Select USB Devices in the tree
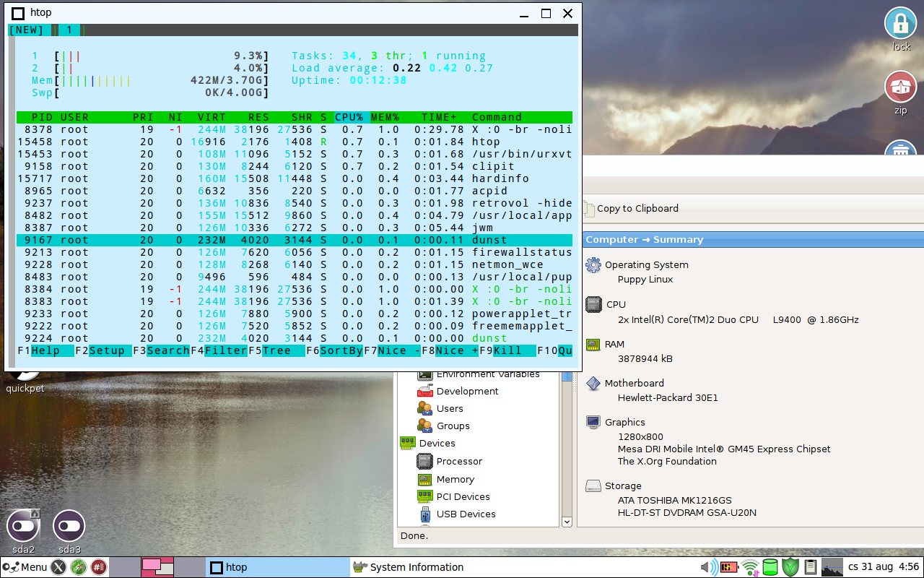The width and height of the screenshot is (924, 578). [457, 514]
